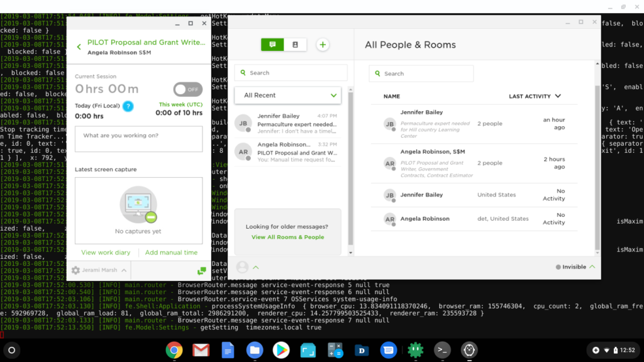Launch Google Chrome from shelf
Image resolution: width=644 pixels, height=362 pixels.
174,350
